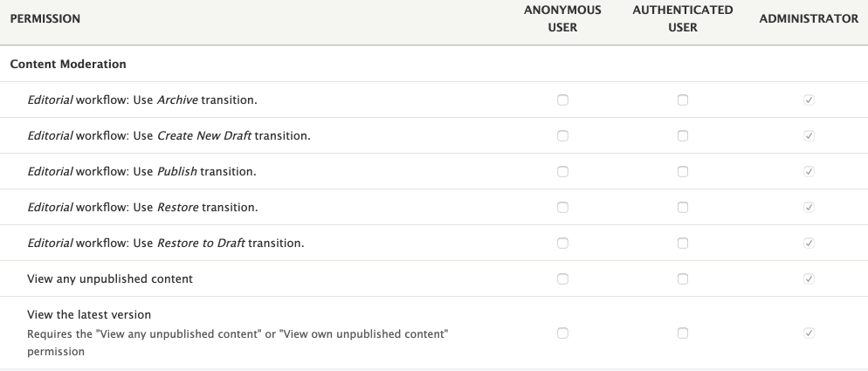Enable View the latest version for Anonymous

tap(562, 333)
